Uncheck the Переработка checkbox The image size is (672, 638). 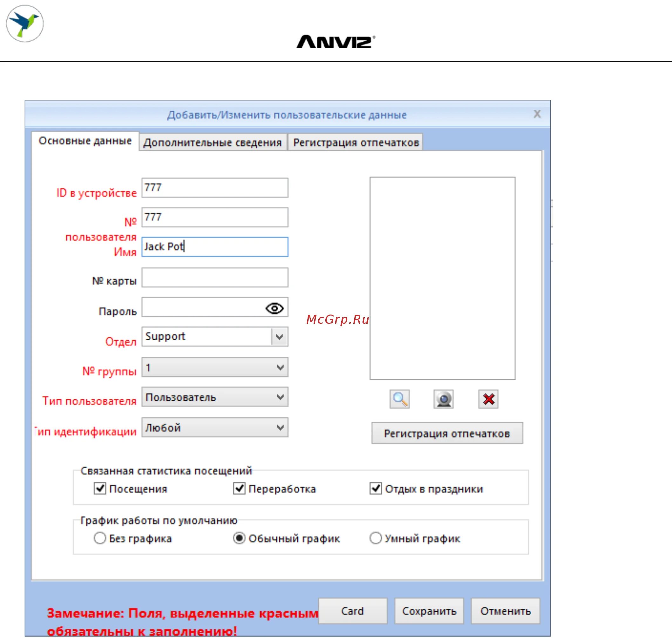[239, 488]
